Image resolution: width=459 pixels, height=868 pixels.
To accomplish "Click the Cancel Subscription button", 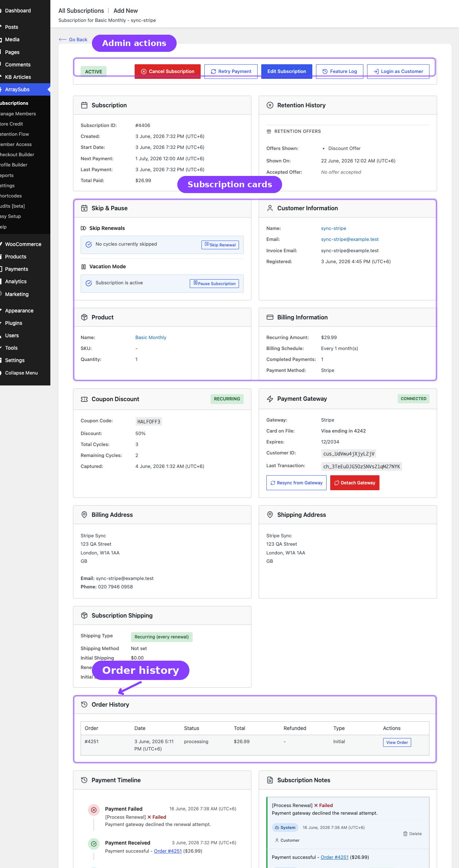I will pyautogui.click(x=167, y=72).
